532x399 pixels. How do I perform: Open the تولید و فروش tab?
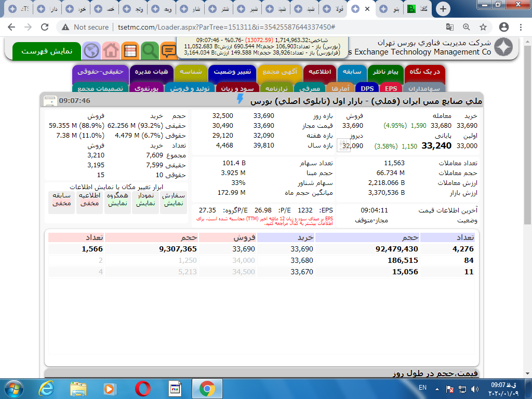click(x=190, y=88)
